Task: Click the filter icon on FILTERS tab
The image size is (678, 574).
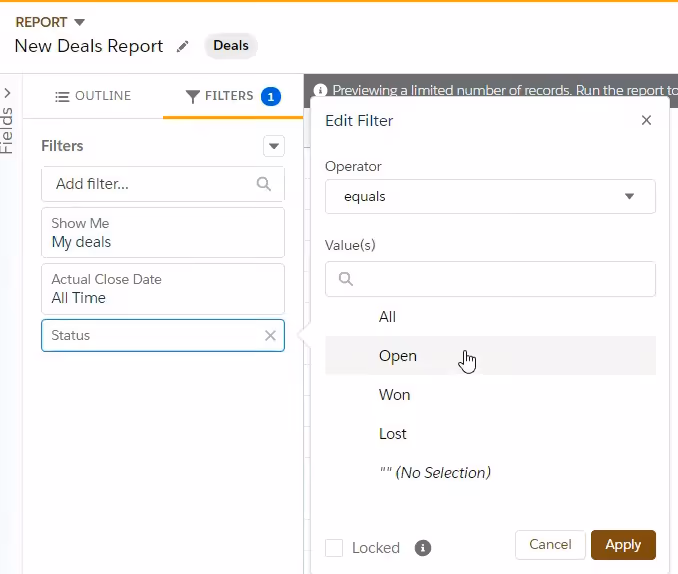Action: [x=192, y=96]
